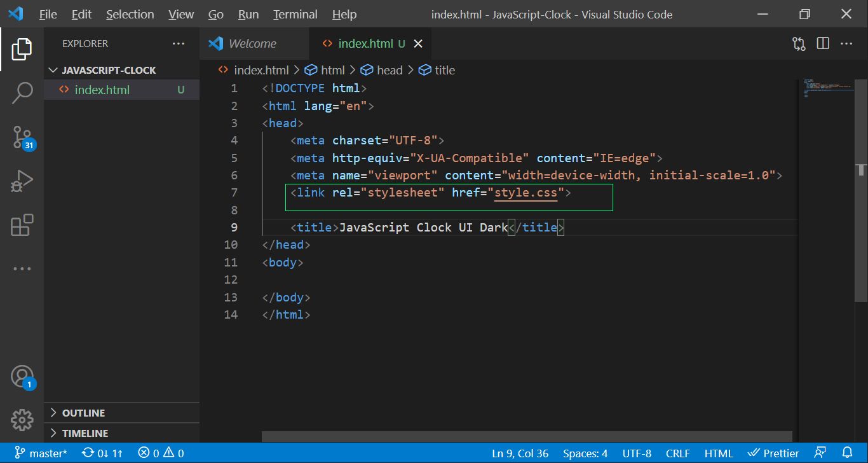This screenshot has height=463, width=868.
Task: Click the master* branch in the status bar
Action: coord(41,453)
